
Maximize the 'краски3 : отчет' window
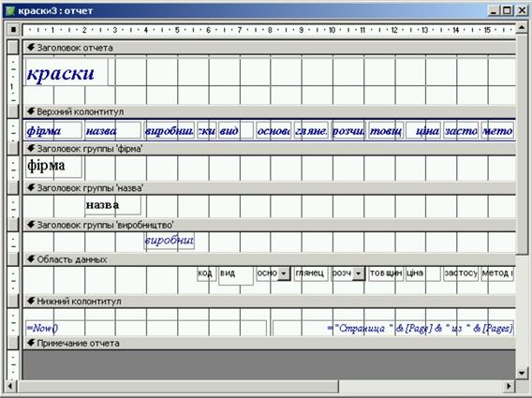[508, 11]
